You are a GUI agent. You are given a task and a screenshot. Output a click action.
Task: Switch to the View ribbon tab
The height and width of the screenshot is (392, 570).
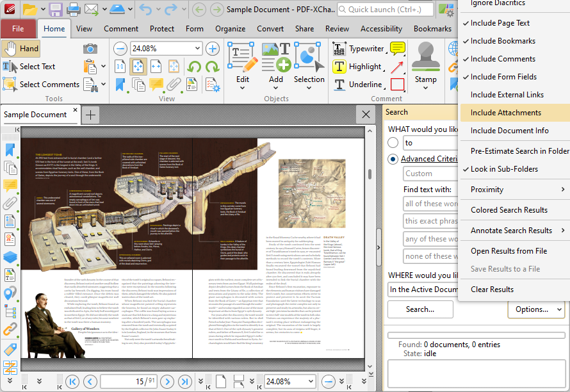[84, 29]
